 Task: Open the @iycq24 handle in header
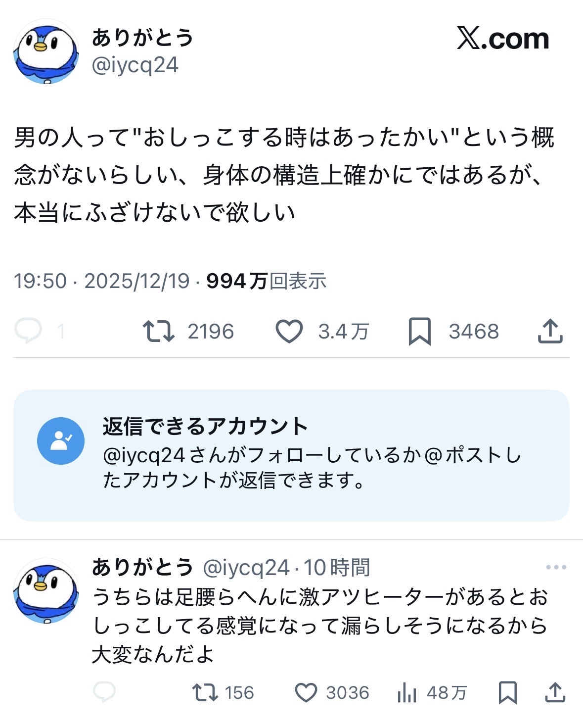click(135, 65)
